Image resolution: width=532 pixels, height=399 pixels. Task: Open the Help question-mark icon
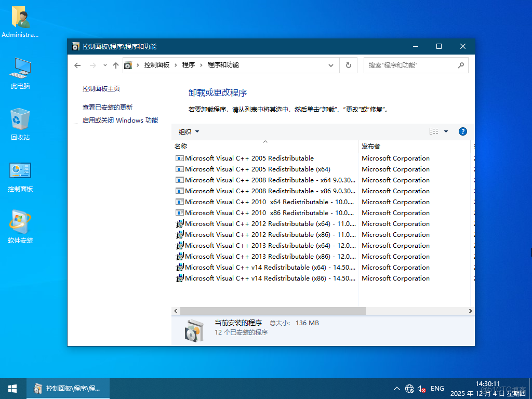pos(462,131)
